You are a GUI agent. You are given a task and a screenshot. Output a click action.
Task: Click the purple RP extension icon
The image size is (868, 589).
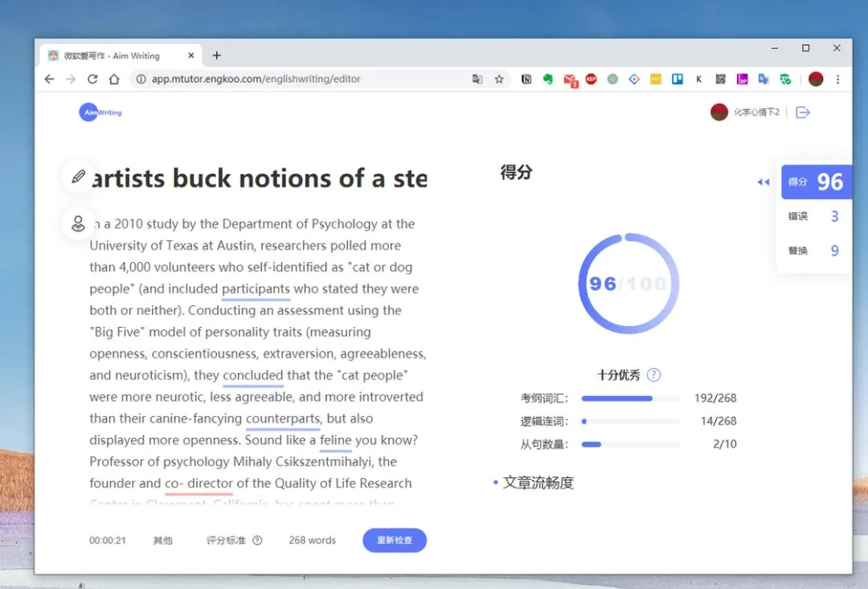tap(743, 80)
